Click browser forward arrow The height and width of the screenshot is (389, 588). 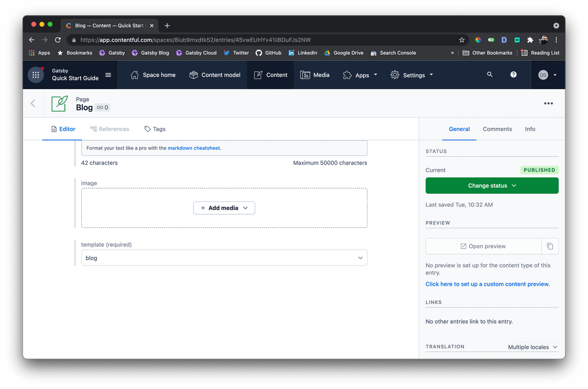tap(45, 40)
